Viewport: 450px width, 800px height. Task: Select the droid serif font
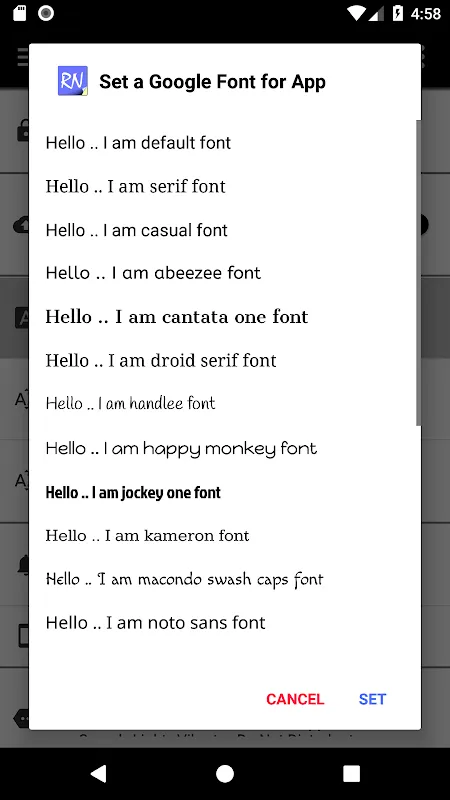pyautogui.click(x=225, y=361)
